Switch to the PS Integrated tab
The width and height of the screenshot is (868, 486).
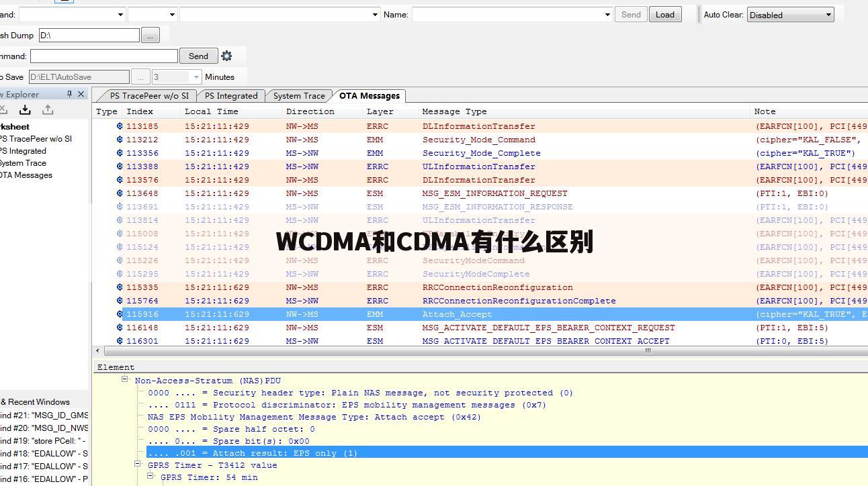(x=231, y=96)
